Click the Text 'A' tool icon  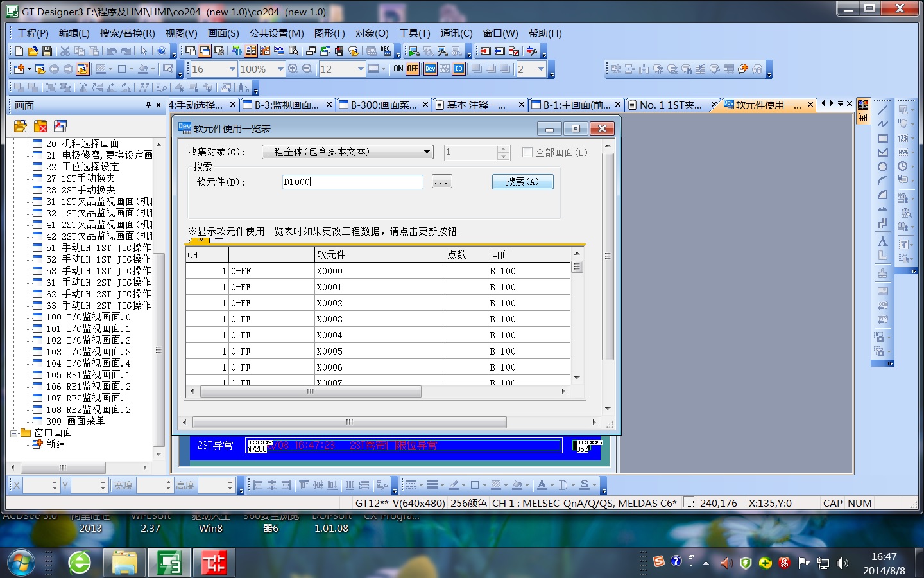[883, 241]
